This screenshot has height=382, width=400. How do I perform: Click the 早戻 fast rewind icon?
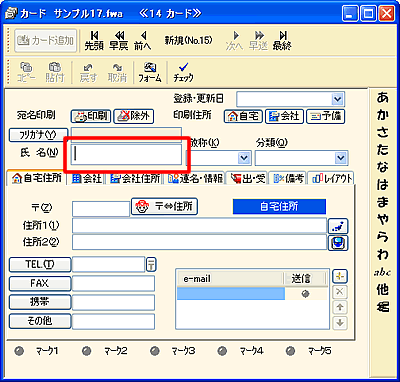click(119, 41)
